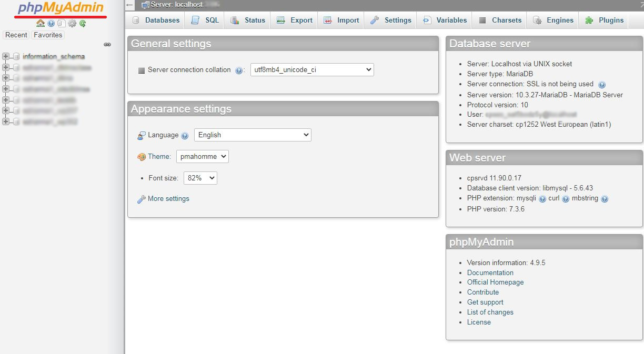Viewport: 644px width, 354px height.
Task: Open phpMyAdmin documentation help icon in sidebar
Action: [51, 23]
